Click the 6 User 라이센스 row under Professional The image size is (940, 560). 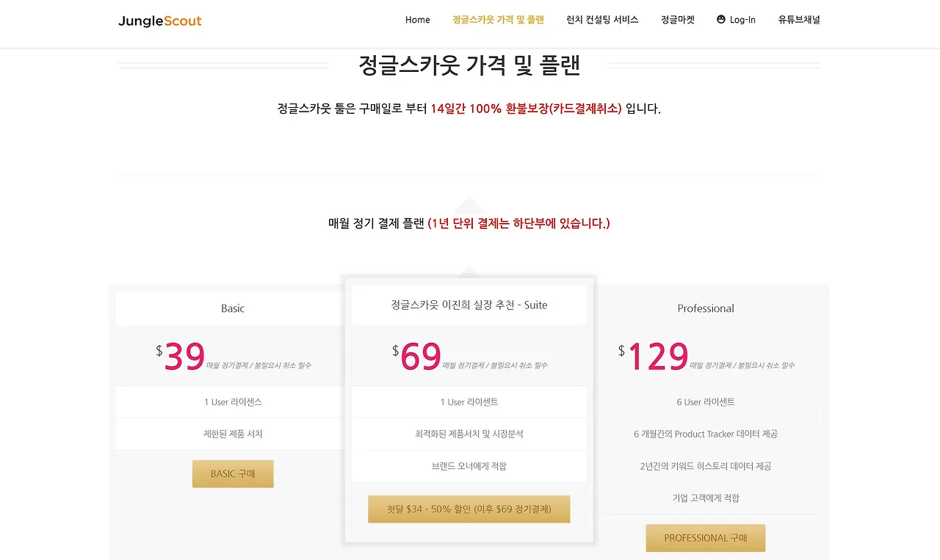click(705, 401)
